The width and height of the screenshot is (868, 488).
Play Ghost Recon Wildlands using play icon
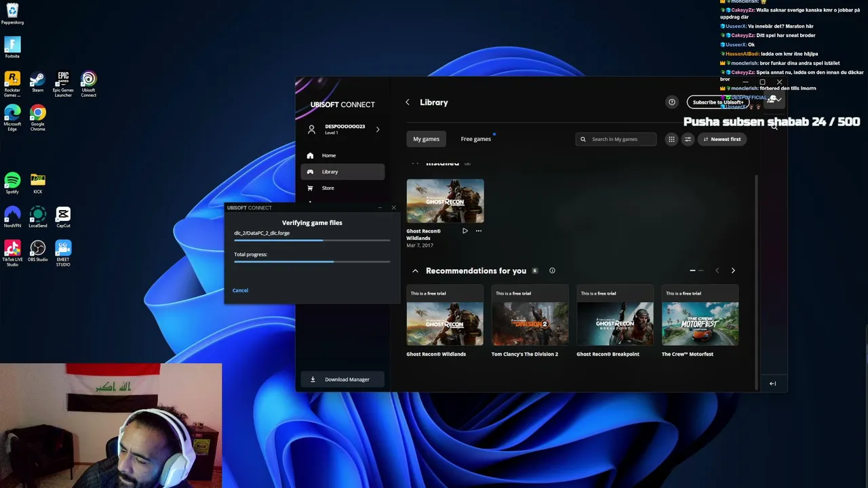point(465,231)
